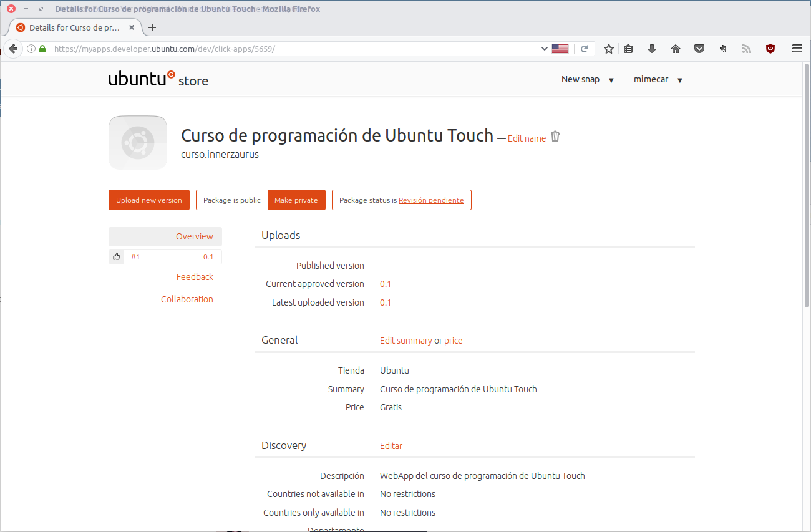This screenshot has height=532, width=811.
Task: Open the URL history dropdown arrow
Action: (544, 49)
